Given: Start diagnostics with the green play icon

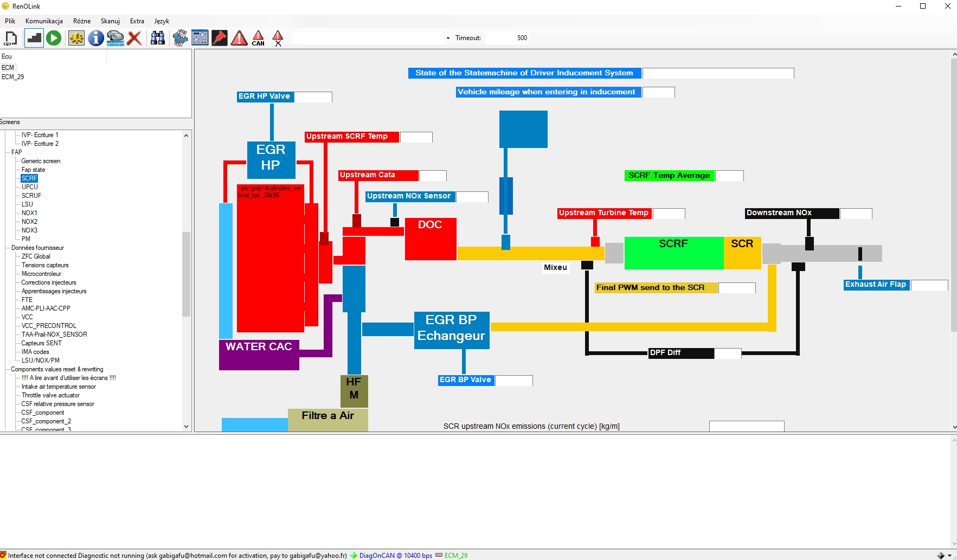Looking at the screenshot, I should (x=54, y=38).
